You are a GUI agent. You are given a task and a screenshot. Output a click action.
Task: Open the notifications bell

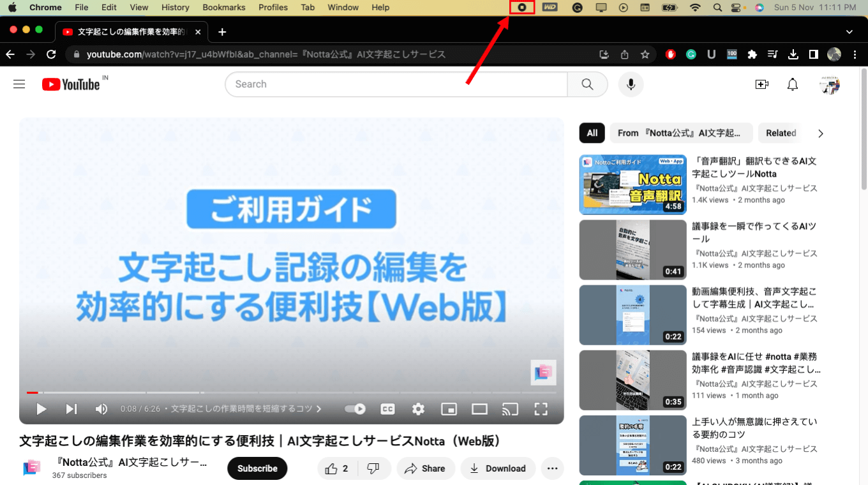pos(792,84)
